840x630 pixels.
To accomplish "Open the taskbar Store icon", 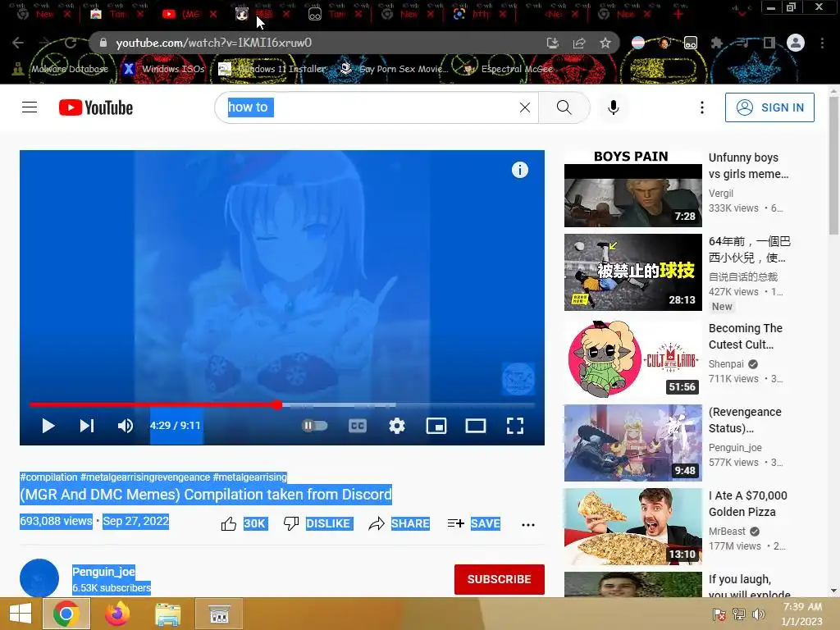I will (218, 614).
